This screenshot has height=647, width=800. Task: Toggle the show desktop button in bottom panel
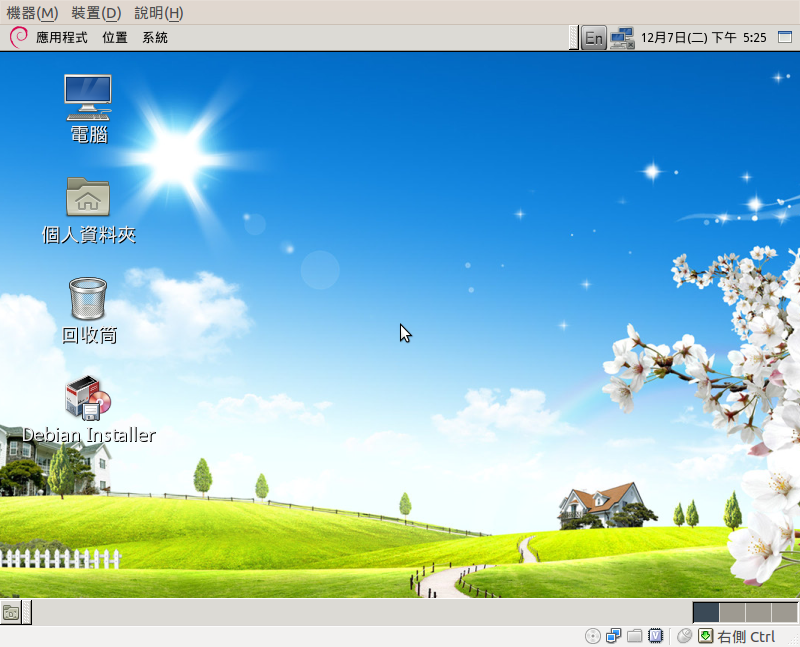pyautogui.click(x=12, y=612)
